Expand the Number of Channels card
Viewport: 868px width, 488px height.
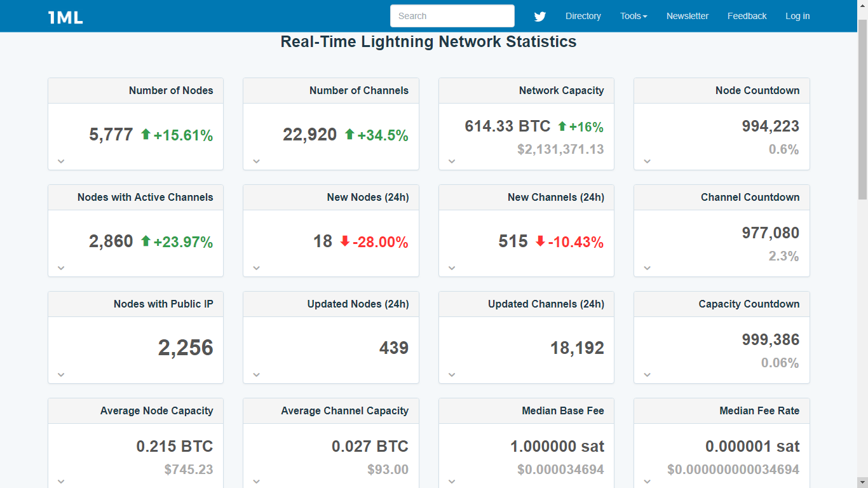coord(256,161)
